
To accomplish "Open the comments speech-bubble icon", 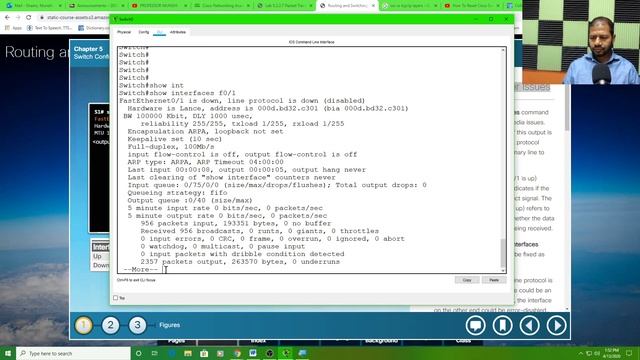I will click(x=476, y=325).
